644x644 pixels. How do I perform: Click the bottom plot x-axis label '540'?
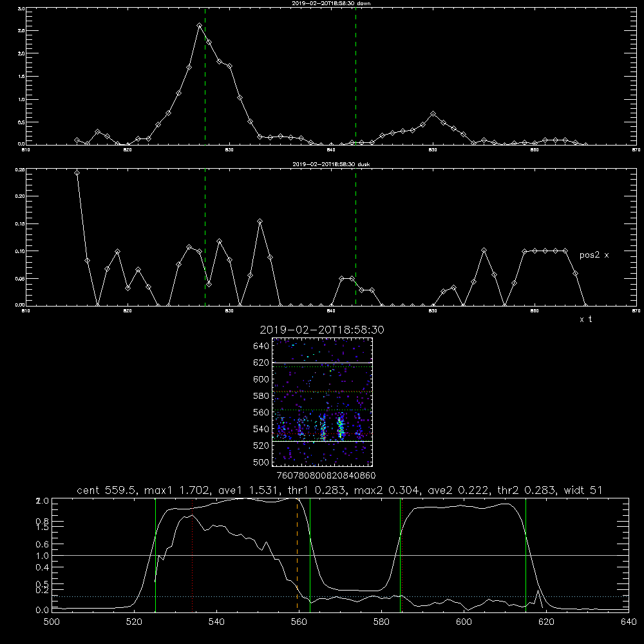click(x=216, y=622)
